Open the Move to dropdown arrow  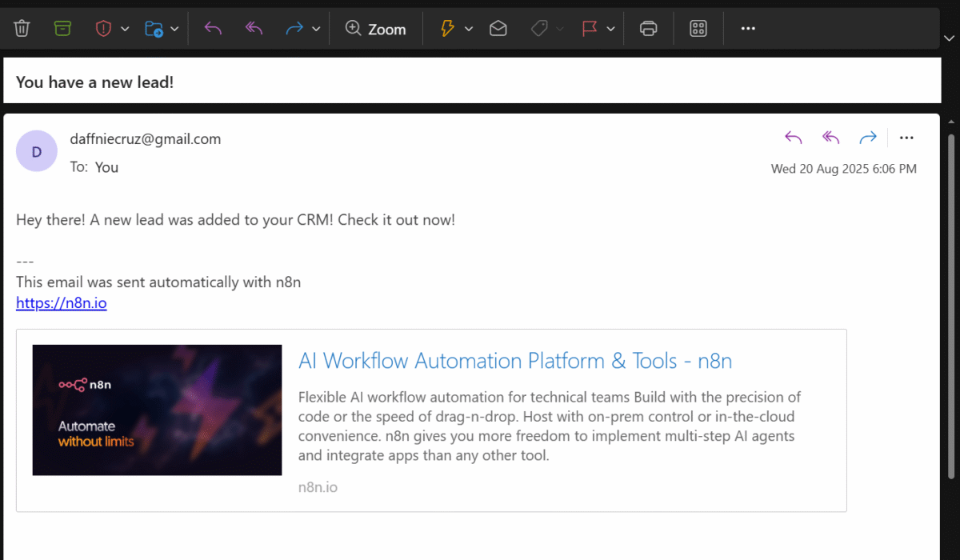[174, 29]
